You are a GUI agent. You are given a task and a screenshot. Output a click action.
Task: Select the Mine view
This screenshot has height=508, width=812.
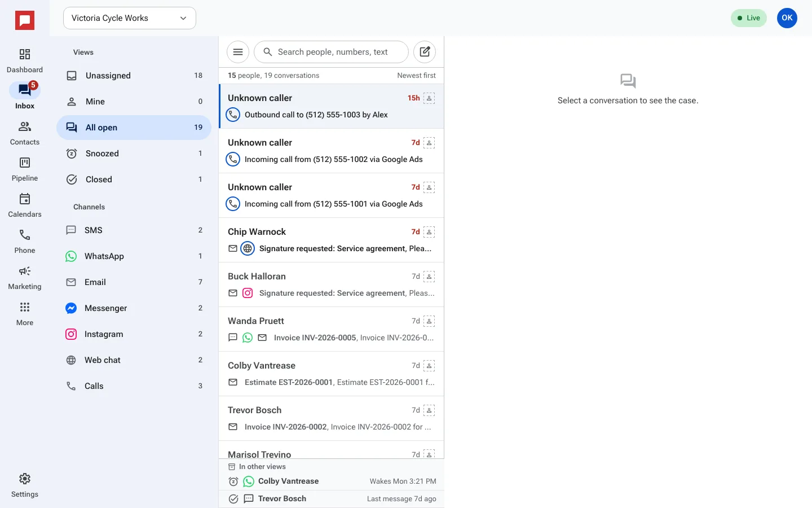134,102
